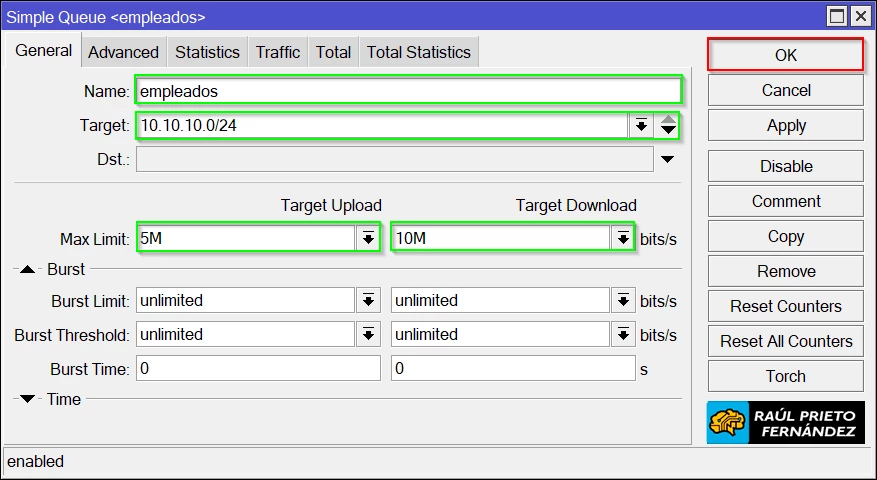877x480 pixels.
Task: Open the Max Limit upload dropdown
Action: [x=368, y=238]
